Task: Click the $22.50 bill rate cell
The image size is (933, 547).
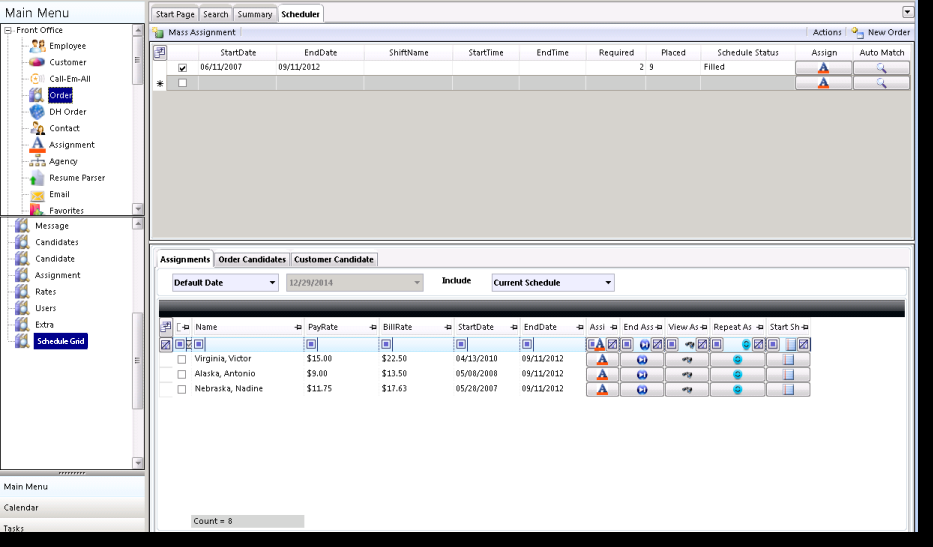Action: (x=417, y=359)
